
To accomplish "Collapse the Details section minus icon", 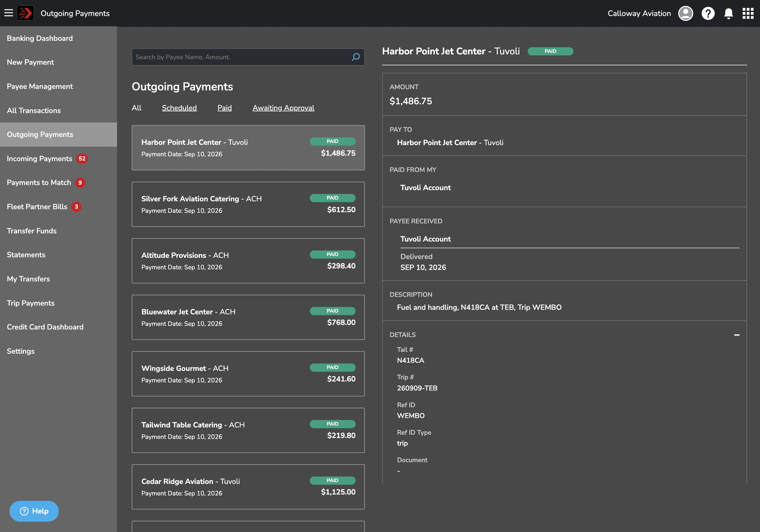I will coord(736,335).
